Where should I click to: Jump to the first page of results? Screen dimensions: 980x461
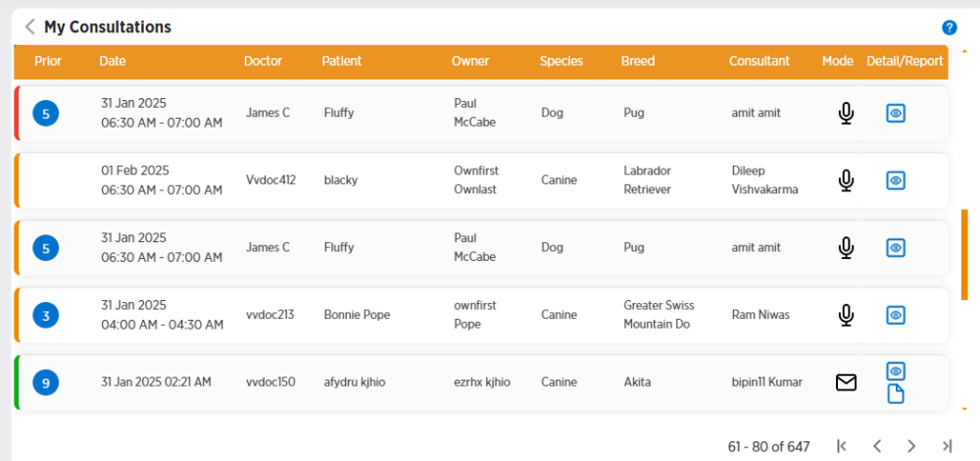841,446
